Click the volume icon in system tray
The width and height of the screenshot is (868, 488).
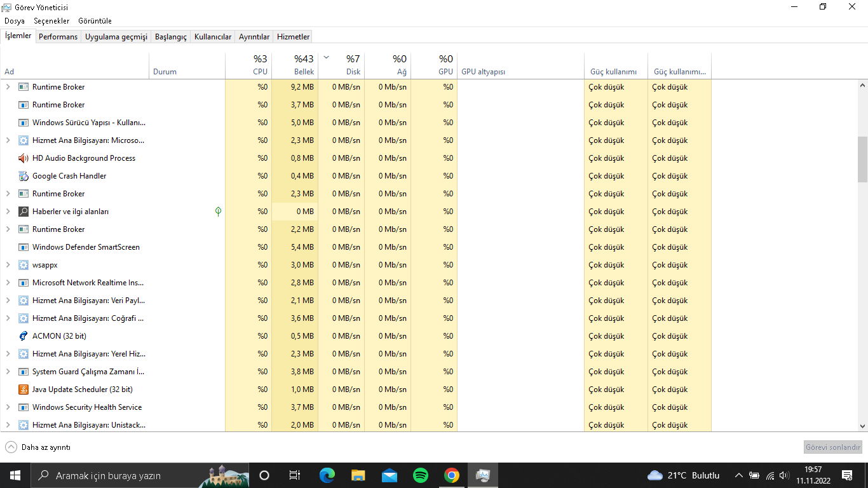[x=784, y=475]
